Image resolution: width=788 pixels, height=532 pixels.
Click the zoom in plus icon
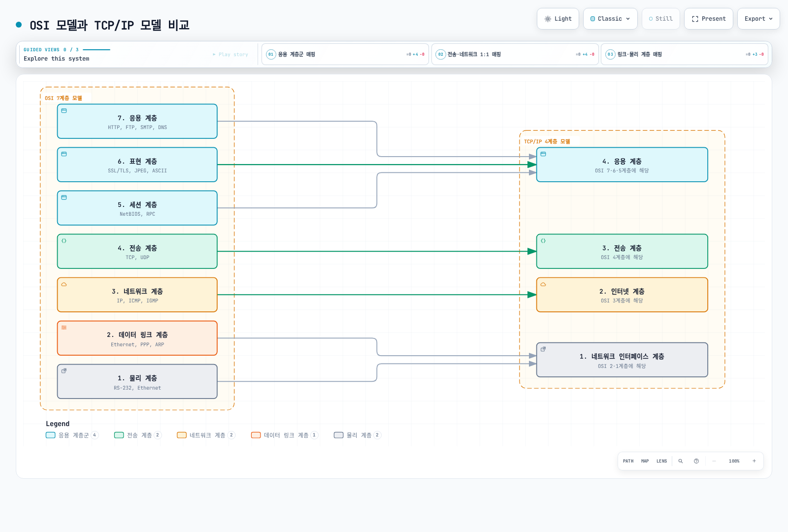(x=754, y=461)
